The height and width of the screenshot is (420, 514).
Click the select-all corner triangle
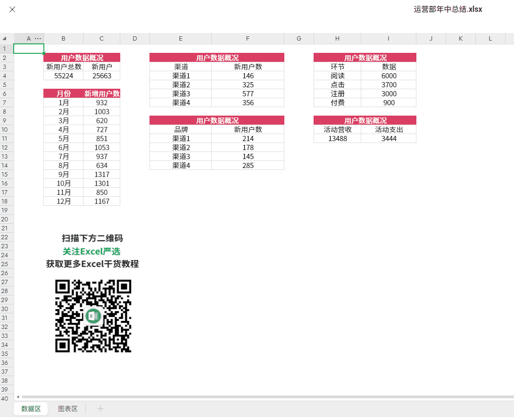[5, 39]
